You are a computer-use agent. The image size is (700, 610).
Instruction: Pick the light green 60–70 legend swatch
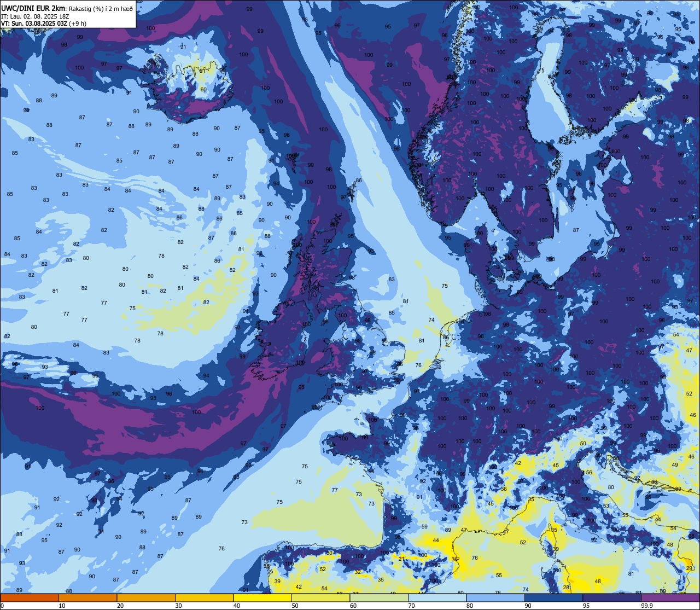(379, 597)
